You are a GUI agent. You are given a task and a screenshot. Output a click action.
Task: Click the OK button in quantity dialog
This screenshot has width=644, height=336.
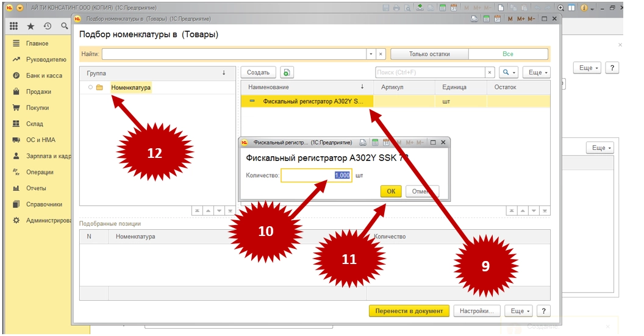(391, 191)
